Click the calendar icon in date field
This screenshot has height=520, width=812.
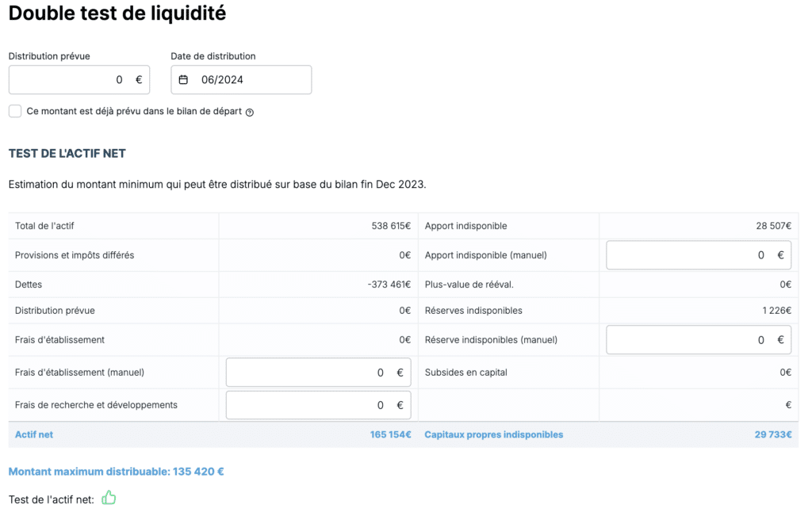[183, 80]
